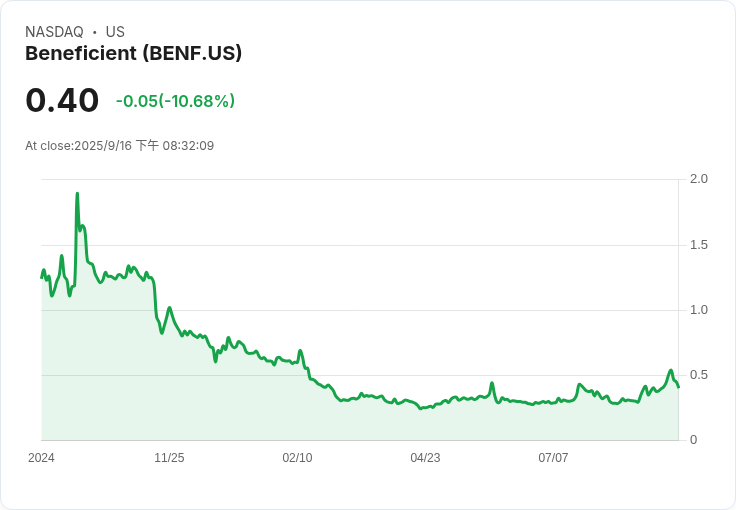Viewport: 736px width, 510px height.
Task: Select the 11/25 x-axis date label
Action: pyautogui.click(x=169, y=458)
